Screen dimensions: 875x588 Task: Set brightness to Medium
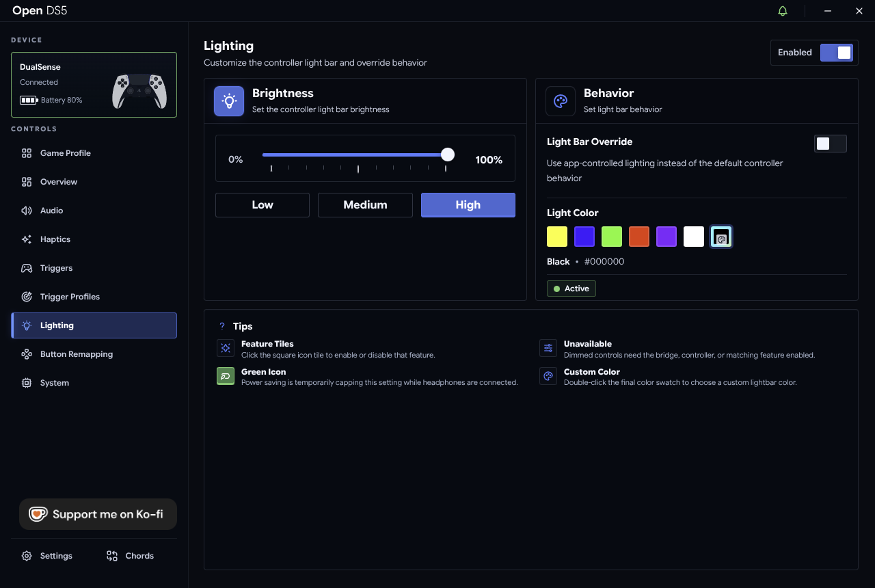point(365,205)
